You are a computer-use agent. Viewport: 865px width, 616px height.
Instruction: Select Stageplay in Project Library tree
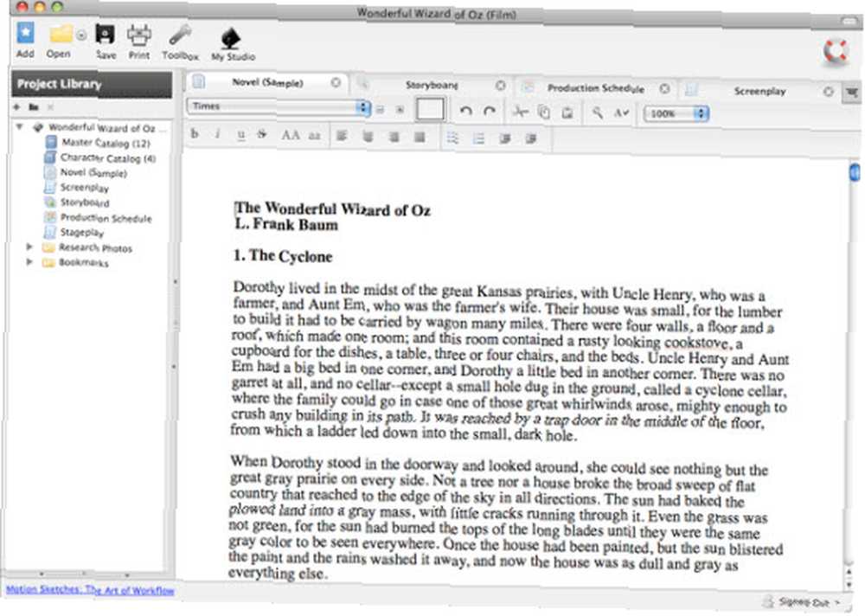coord(74,233)
